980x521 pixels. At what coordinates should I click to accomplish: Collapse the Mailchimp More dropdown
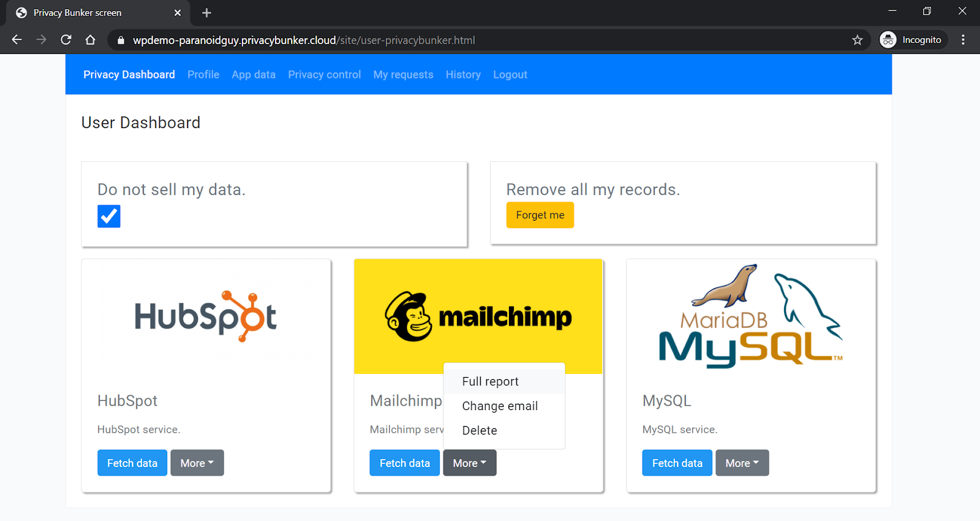469,463
